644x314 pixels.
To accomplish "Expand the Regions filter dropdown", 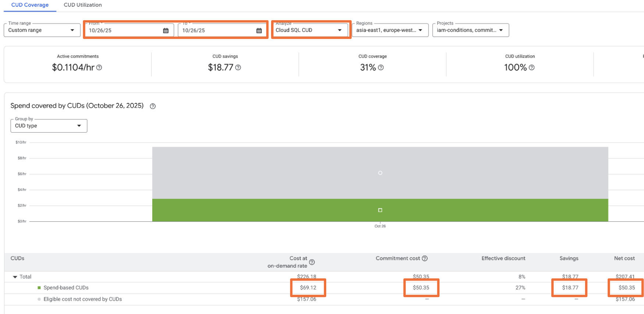I will (389, 30).
